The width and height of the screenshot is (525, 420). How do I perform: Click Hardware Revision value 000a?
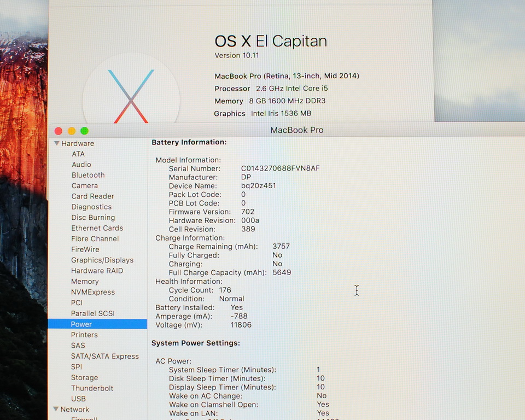[x=250, y=220]
